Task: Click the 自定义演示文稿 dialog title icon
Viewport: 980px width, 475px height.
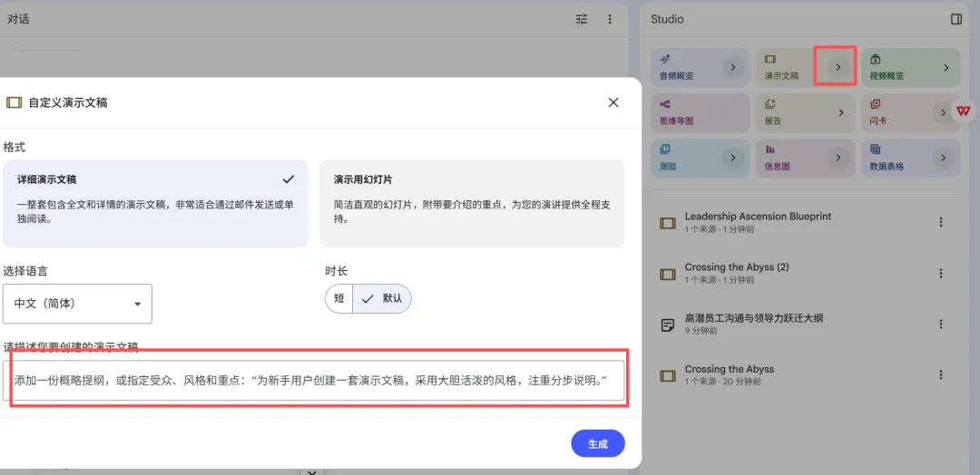Action: click(x=14, y=103)
